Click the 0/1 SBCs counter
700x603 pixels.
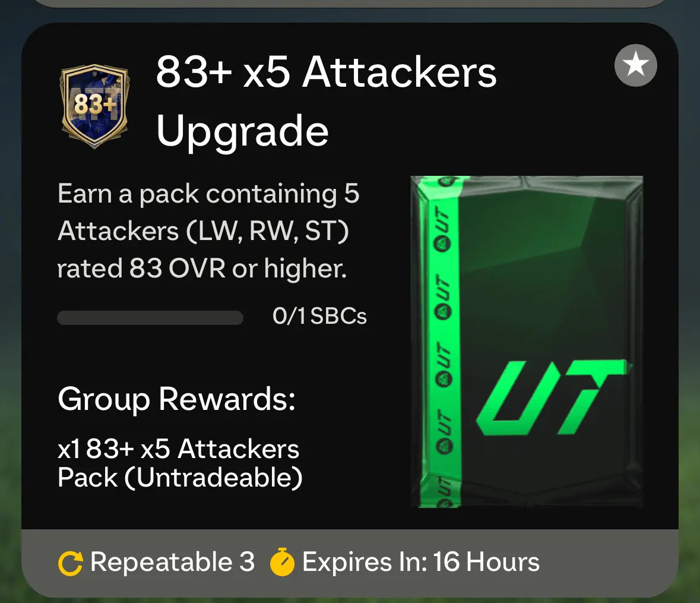(x=319, y=316)
